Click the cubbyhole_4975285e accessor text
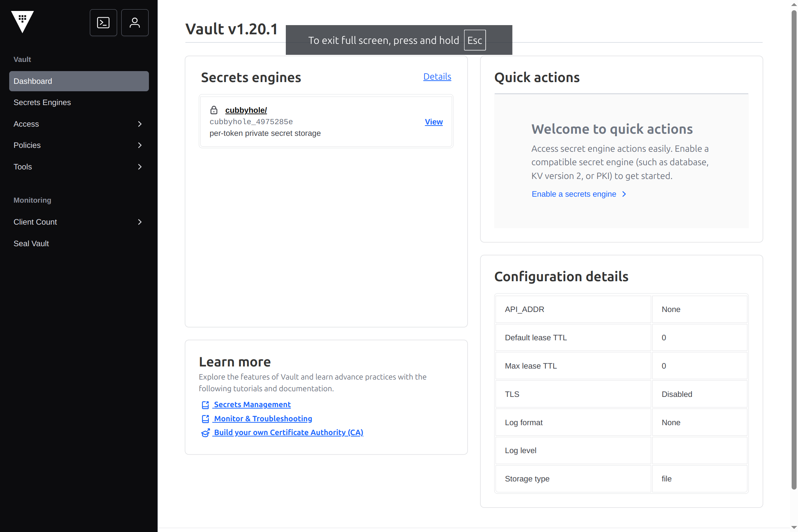798x532 pixels. (x=251, y=122)
